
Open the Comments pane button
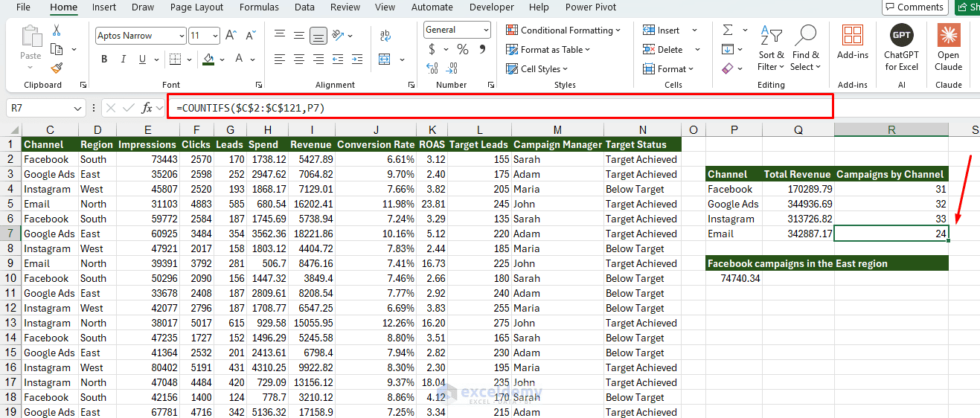click(915, 7)
